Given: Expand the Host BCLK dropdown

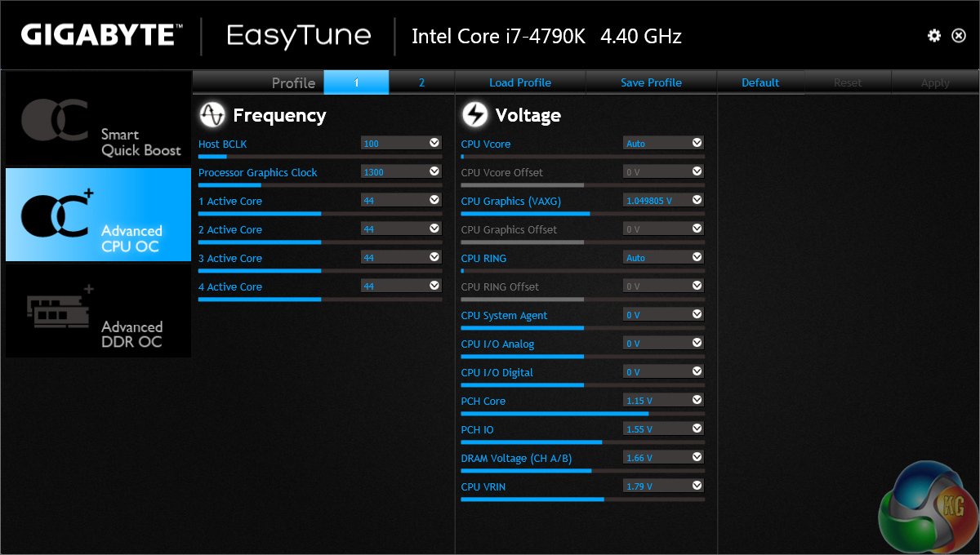Looking at the screenshot, I should tap(434, 143).
